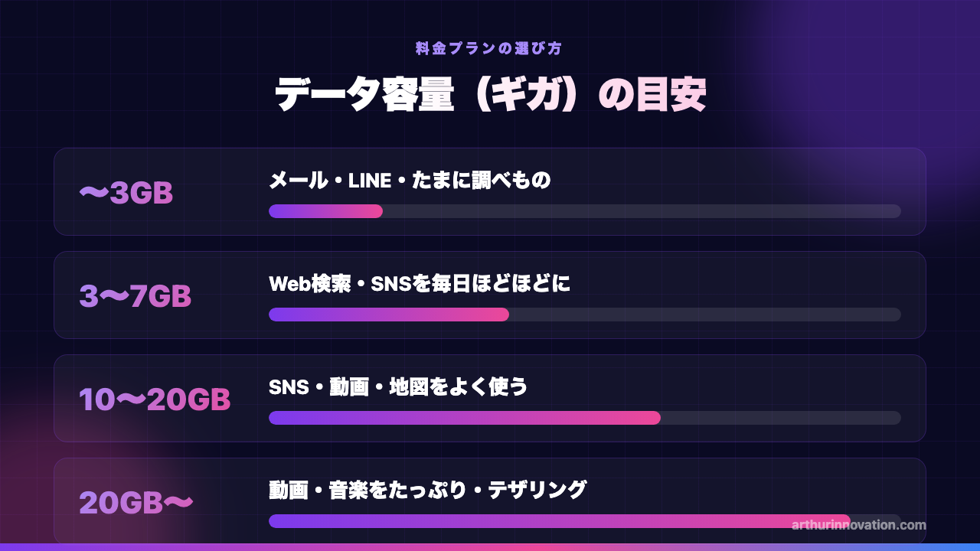Select the メール・LINE・たまに調べもの text
This screenshot has height=551, width=980.
pyautogui.click(x=410, y=181)
